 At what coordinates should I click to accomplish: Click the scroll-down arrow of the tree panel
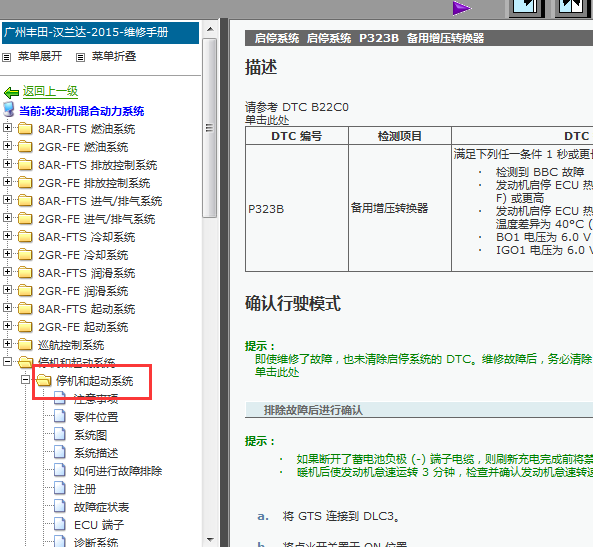click(210, 540)
